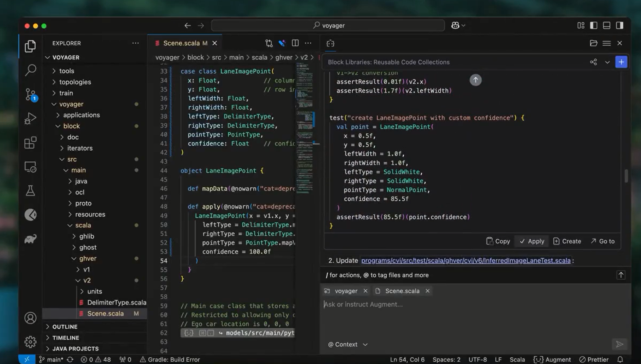Select the Augment chat panel tab
Viewport: 641px width, 364px height.
coord(330,43)
